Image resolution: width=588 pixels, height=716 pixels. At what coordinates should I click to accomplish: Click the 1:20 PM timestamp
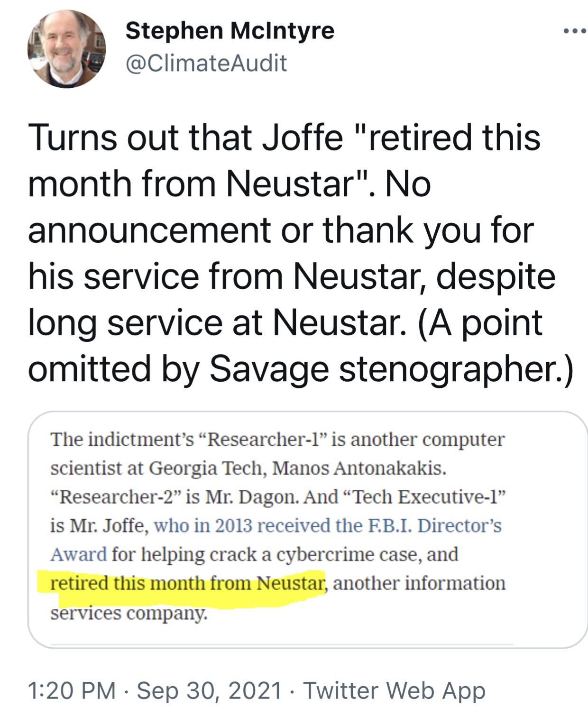[x=72, y=690]
